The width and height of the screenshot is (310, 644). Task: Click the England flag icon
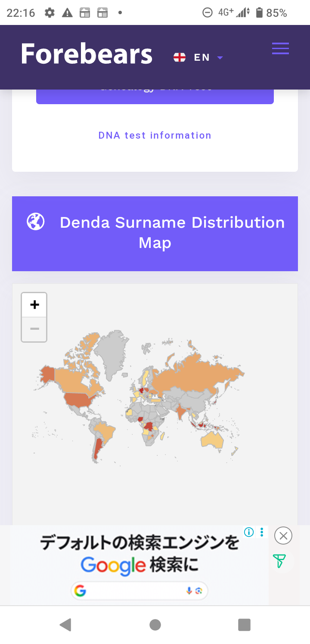tap(180, 57)
